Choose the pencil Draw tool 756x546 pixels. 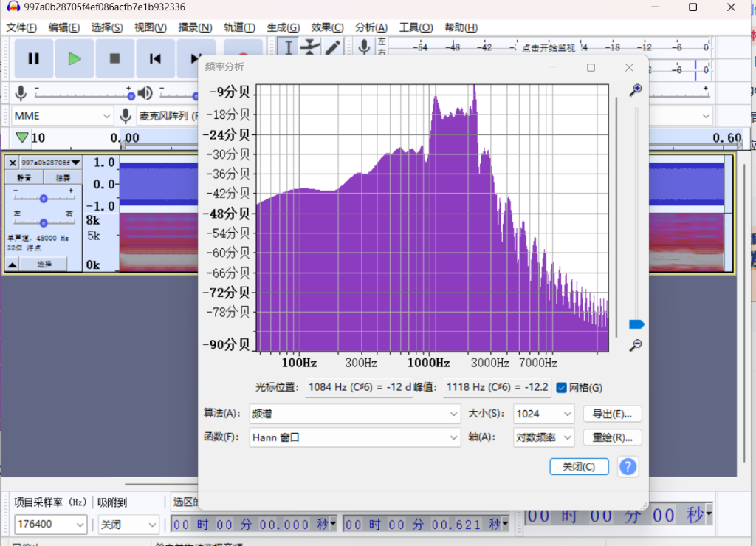click(333, 47)
